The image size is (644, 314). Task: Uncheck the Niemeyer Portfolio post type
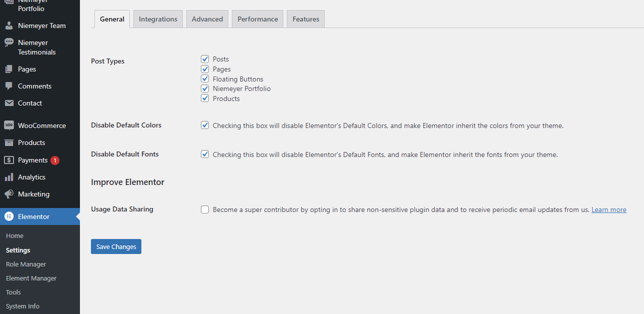coord(205,88)
